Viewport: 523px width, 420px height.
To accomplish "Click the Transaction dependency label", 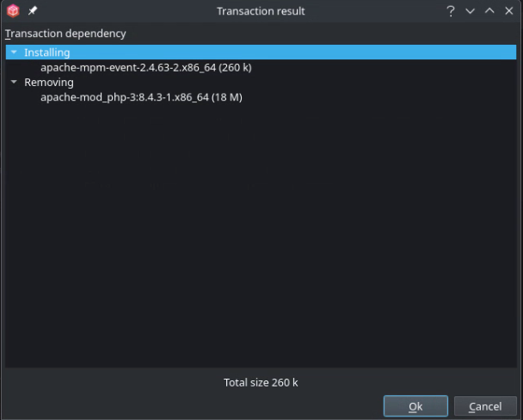I will [65, 34].
